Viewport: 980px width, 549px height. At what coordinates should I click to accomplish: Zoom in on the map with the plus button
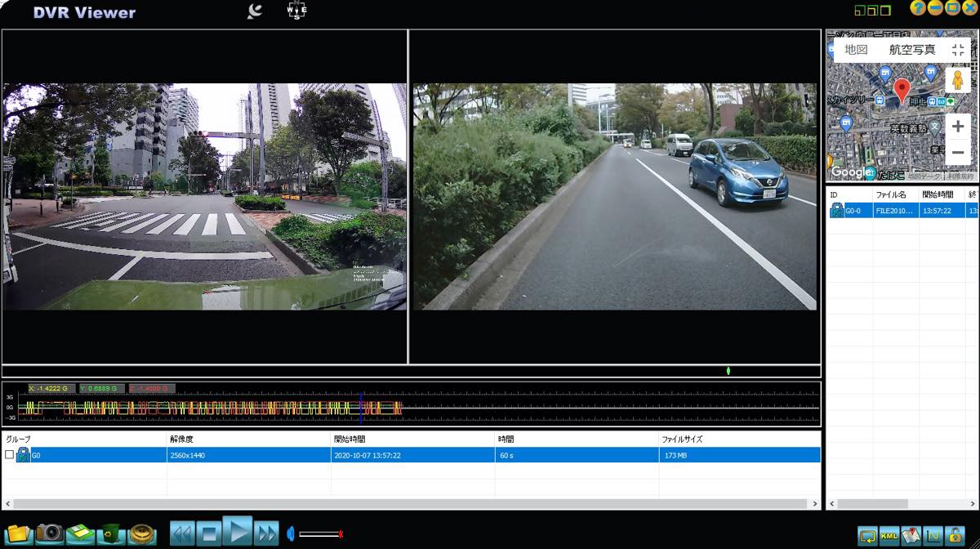[957, 127]
